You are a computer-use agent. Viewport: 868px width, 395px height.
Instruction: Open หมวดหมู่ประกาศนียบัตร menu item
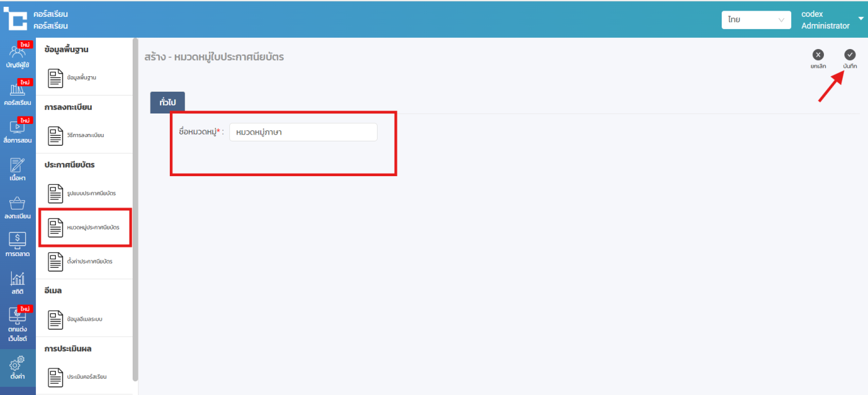click(x=84, y=228)
